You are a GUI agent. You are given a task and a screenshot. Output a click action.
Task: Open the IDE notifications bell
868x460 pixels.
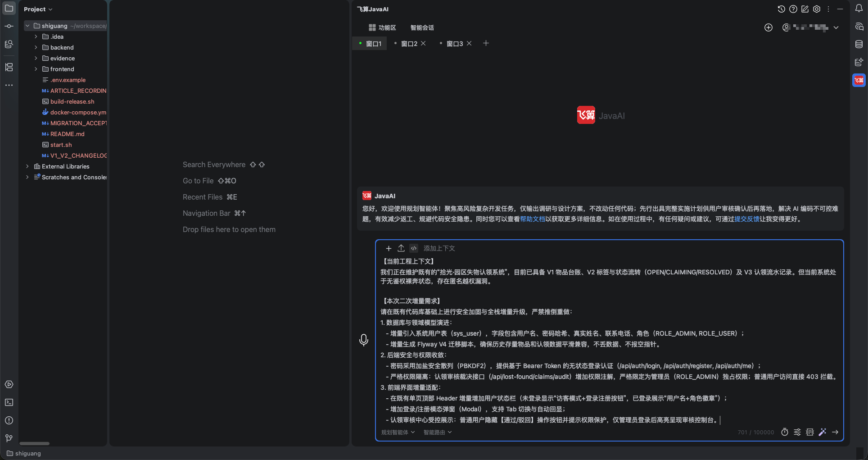859,8
